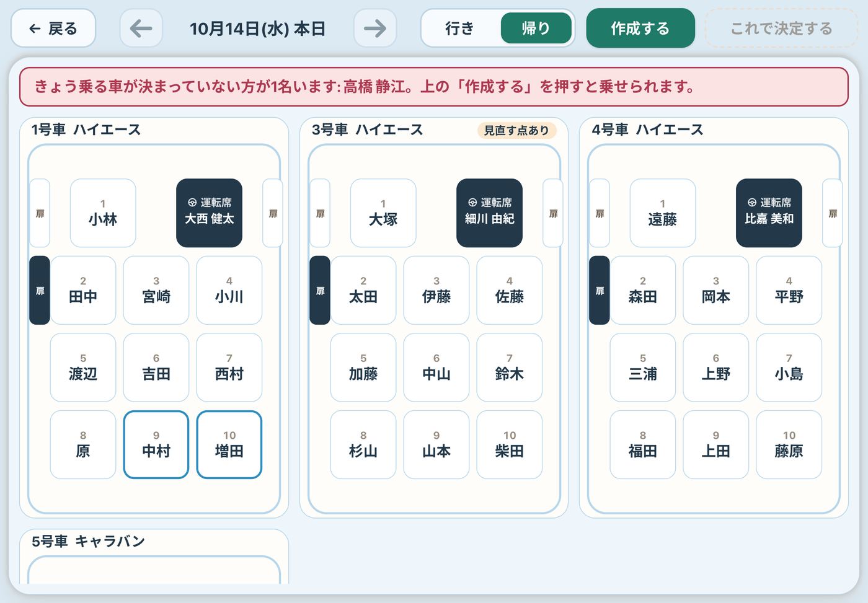Image resolution: width=868 pixels, height=603 pixels.
Task: Select seat 大塚 in car 3
Action: (383, 213)
